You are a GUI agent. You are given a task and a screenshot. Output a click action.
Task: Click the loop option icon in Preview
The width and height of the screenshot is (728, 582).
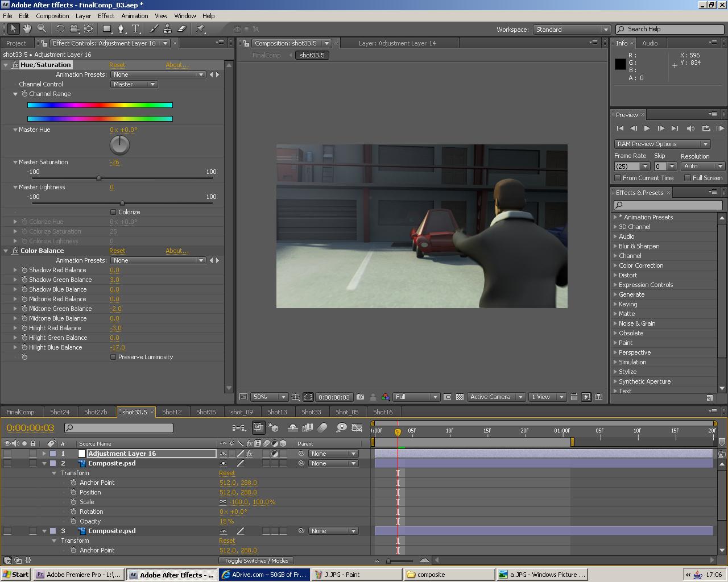click(706, 128)
